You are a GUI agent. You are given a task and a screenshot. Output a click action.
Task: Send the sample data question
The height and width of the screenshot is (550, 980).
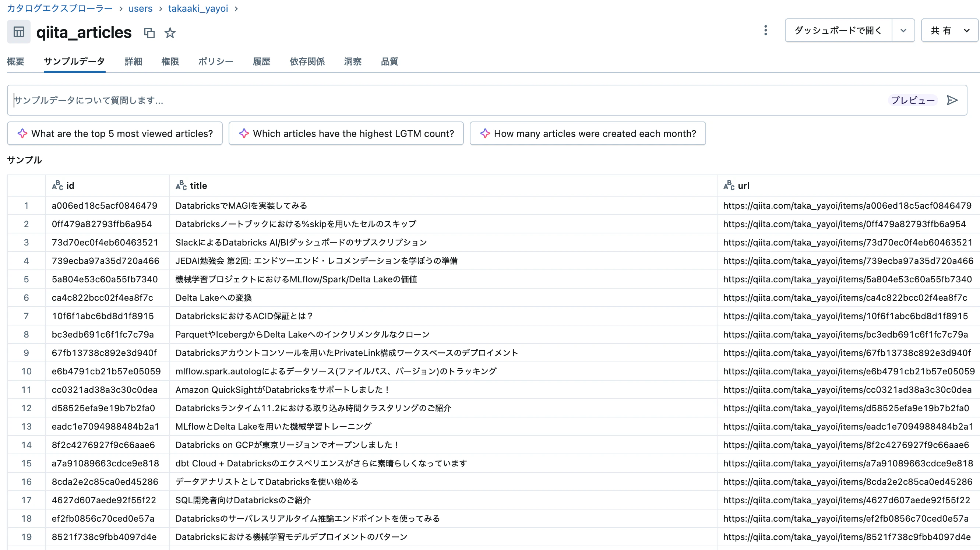952,100
